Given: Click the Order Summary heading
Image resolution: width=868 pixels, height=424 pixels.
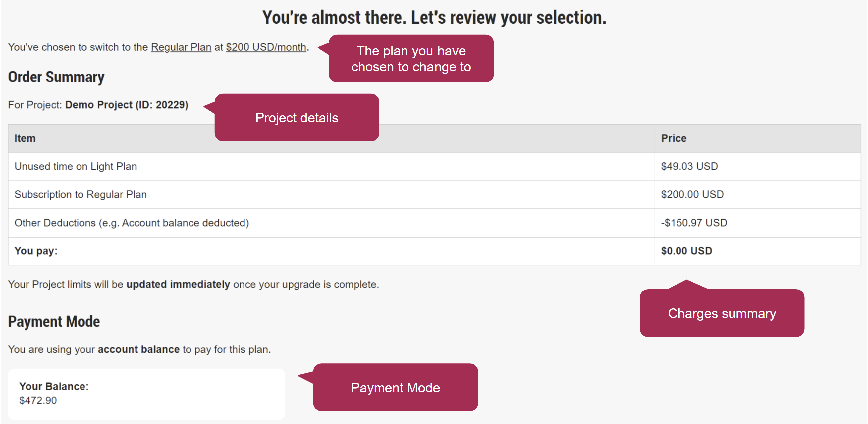Looking at the screenshot, I should tap(57, 77).
